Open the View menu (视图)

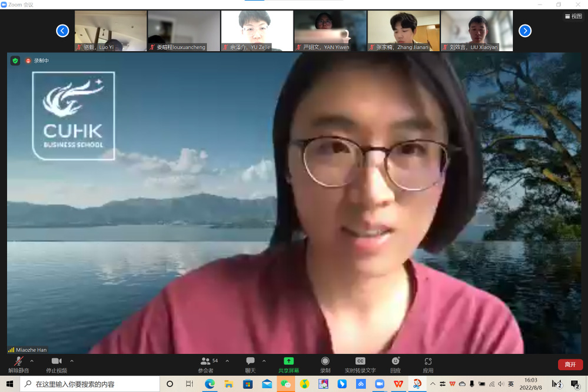click(x=573, y=16)
